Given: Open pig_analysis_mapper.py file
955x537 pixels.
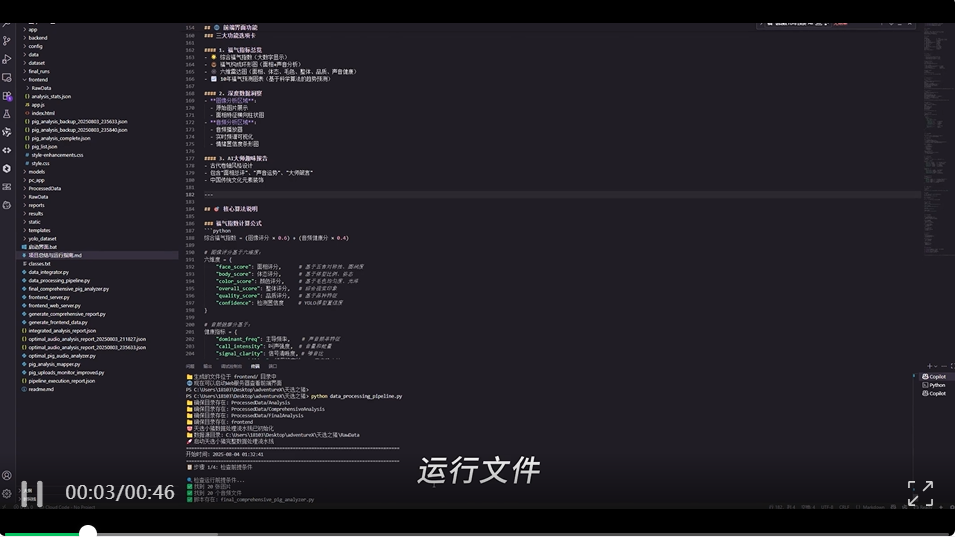Looking at the screenshot, I should [54, 364].
